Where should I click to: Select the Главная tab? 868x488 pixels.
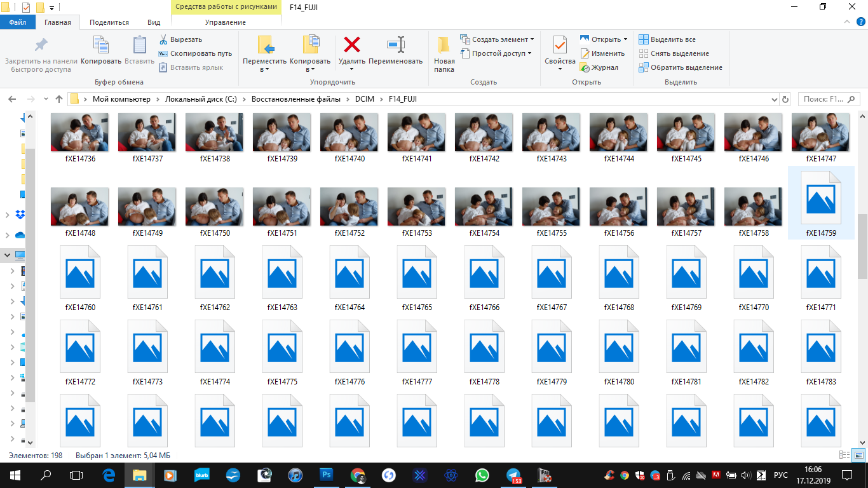(x=58, y=22)
